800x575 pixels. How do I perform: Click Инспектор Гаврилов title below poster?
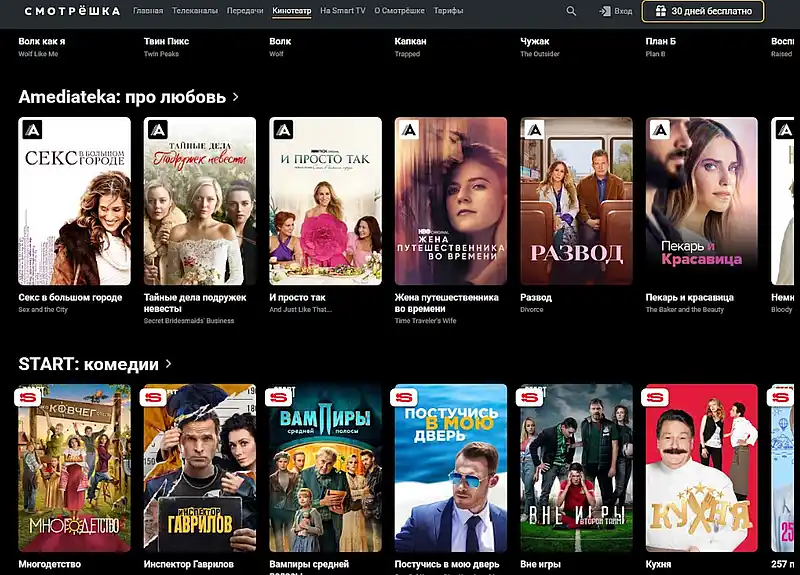pyautogui.click(x=189, y=564)
